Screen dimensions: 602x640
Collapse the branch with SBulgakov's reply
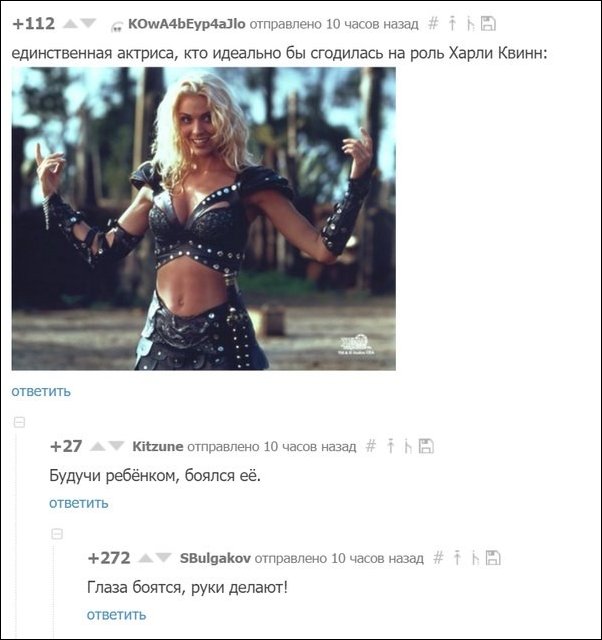[57, 533]
